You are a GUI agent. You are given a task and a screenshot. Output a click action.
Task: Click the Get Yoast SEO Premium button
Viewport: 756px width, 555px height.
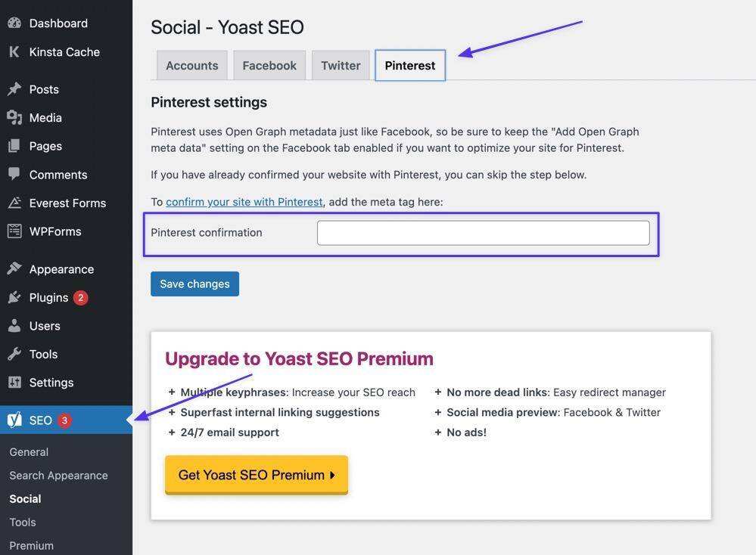click(256, 475)
